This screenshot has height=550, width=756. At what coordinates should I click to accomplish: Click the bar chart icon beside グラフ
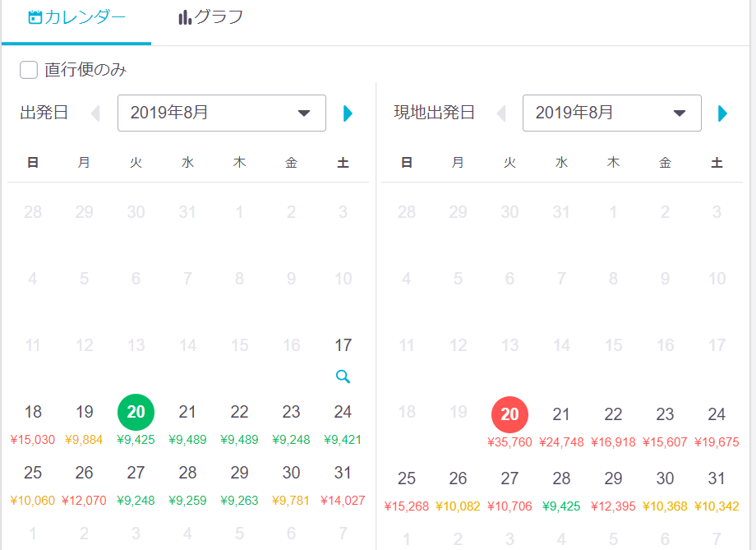185,17
